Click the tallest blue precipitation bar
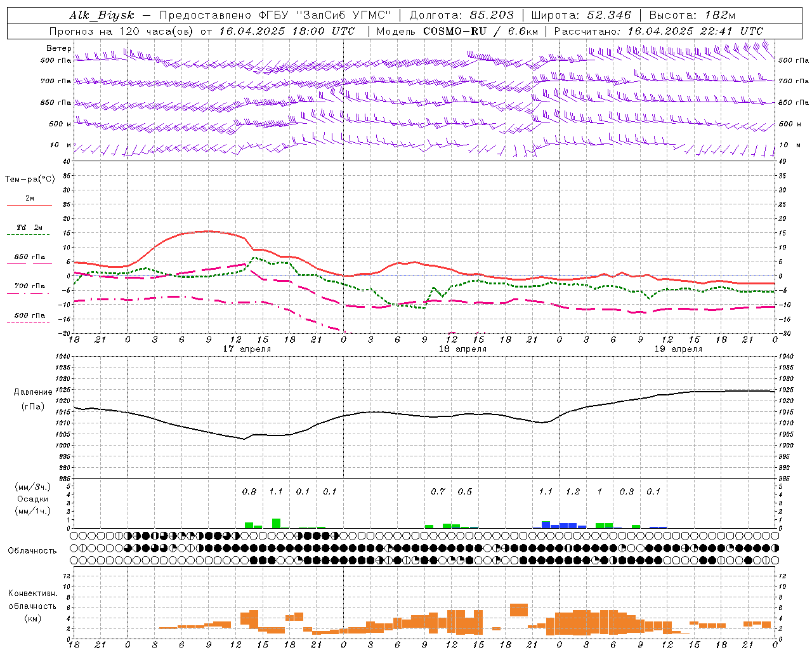Viewport: 812px width, 650px height. point(546,525)
